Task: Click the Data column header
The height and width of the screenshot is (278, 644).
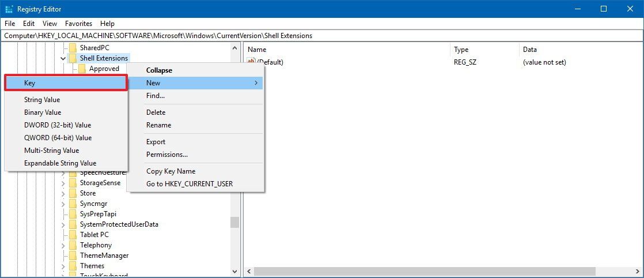Action: 581,50
